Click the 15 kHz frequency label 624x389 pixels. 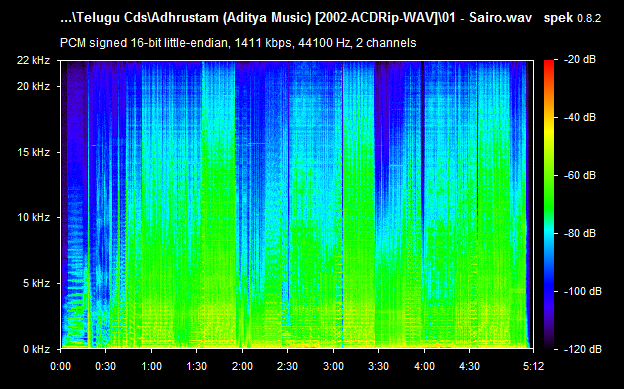click(33, 152)
